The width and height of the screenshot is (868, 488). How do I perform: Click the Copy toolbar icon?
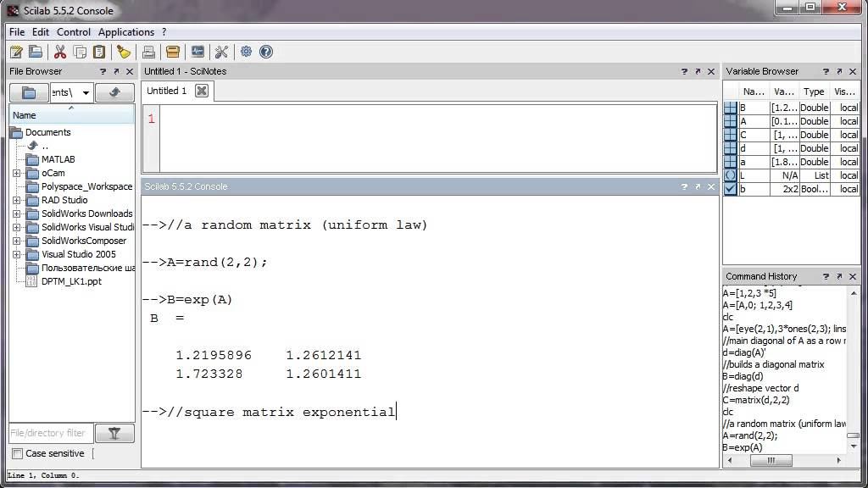(x=80, y=52)
